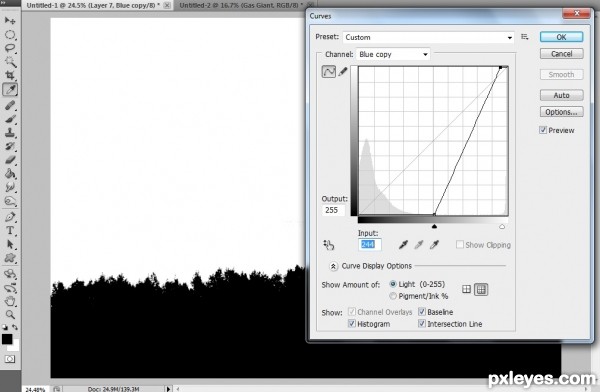The image size is (600, 392).
Task: Open the Channel dropdown showing Blue copy
Action: (x=393, y=54)
